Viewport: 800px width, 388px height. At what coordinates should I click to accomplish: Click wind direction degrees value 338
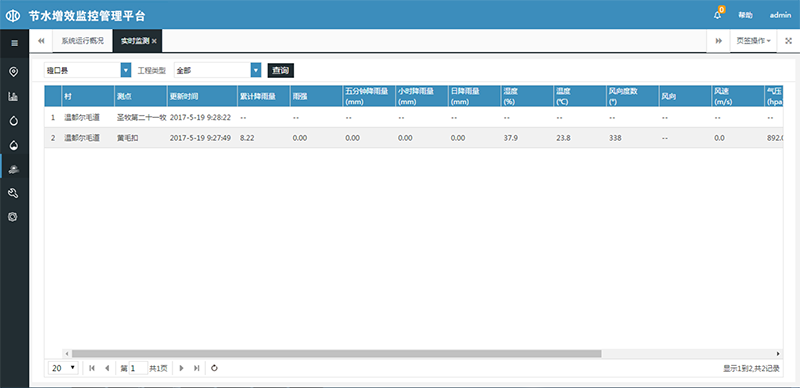[615, 138]
